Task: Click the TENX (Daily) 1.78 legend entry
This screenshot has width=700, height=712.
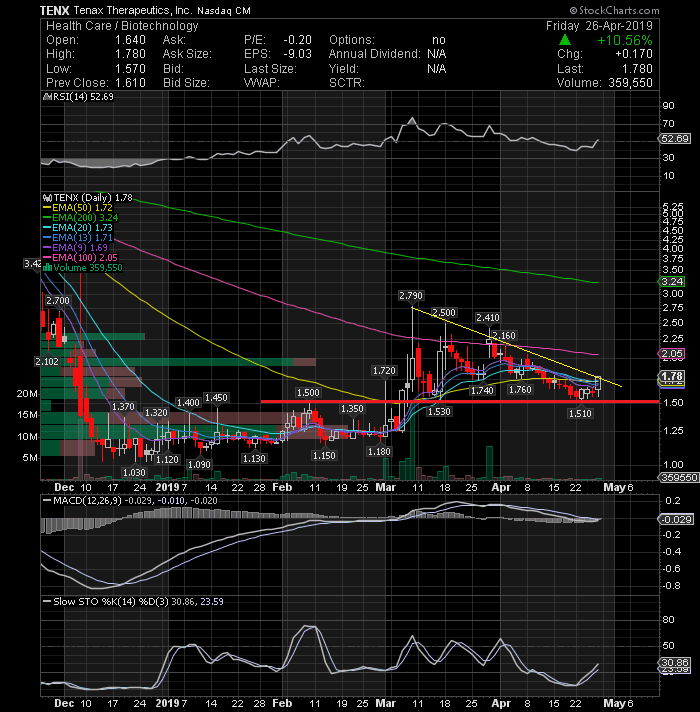Action: (88, 198)
